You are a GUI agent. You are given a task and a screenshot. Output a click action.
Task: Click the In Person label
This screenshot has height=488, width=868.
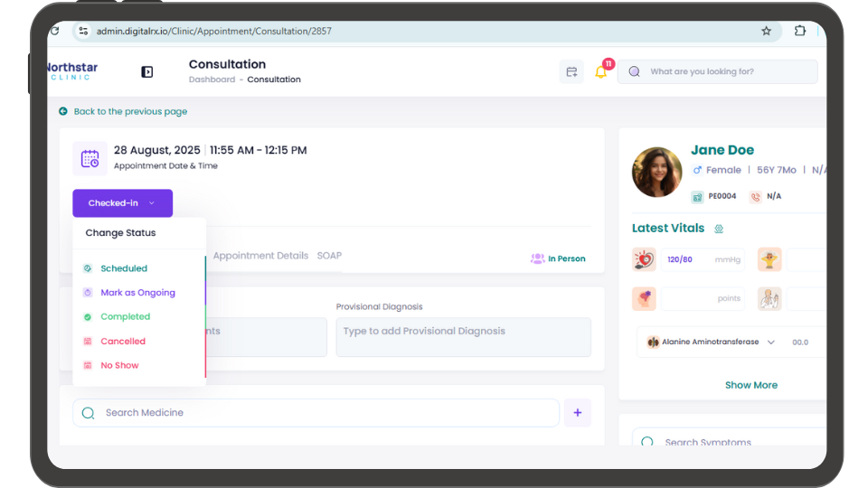[x=567, y=258]
